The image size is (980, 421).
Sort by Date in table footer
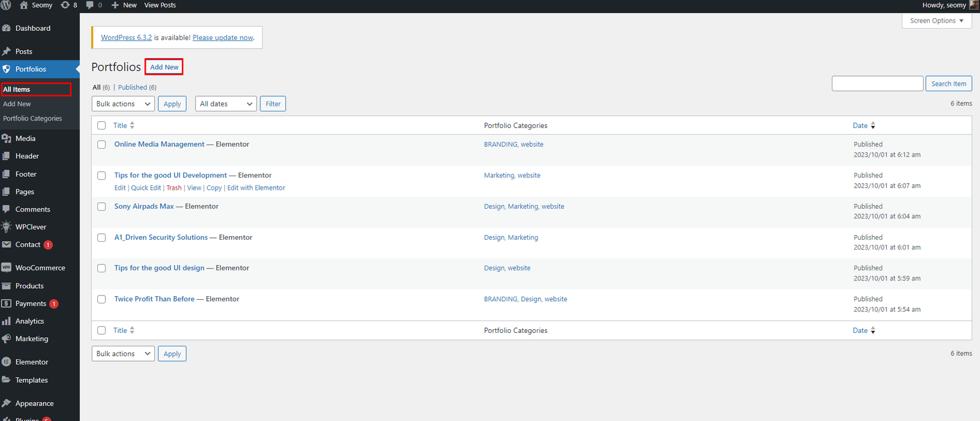tap(864, 330)
